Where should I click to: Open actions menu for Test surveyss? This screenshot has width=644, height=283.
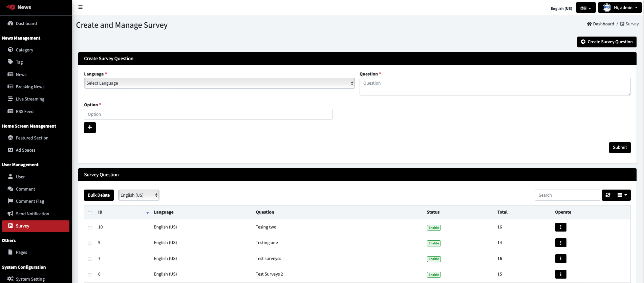(561, 259)
